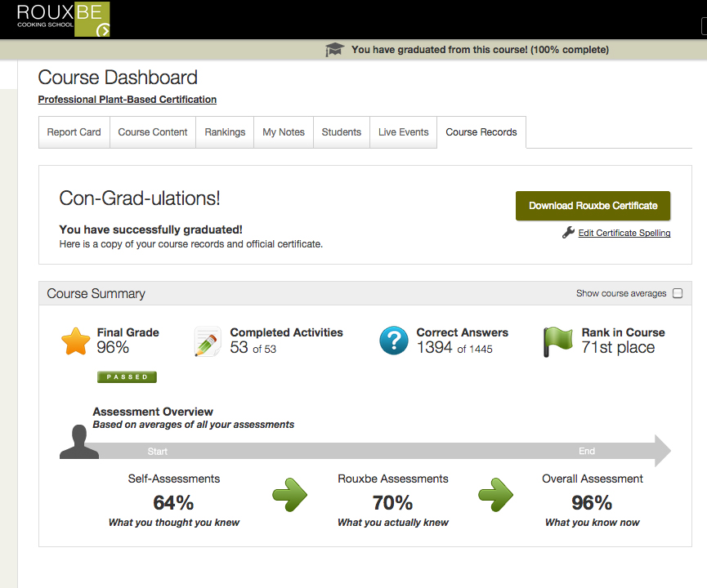This screenshot has height=588, width=707.
Task: Go to the My Notes tab
Action: point(284,132)
